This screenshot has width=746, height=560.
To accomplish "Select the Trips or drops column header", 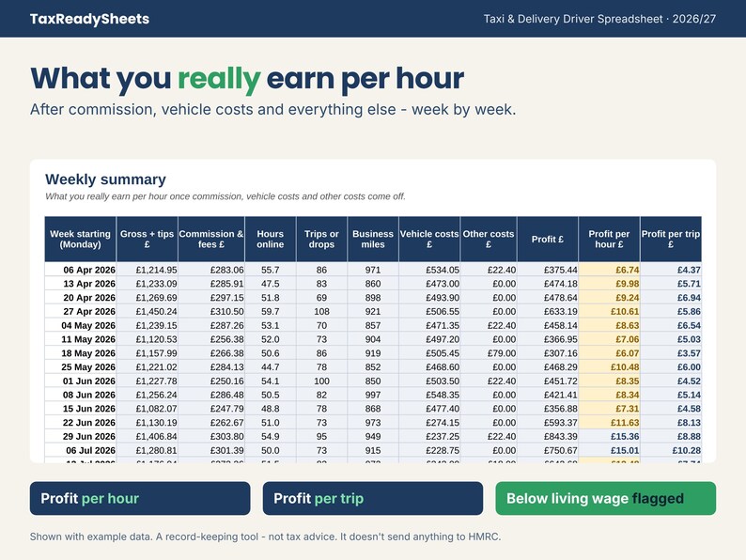I will coord(321,239).
